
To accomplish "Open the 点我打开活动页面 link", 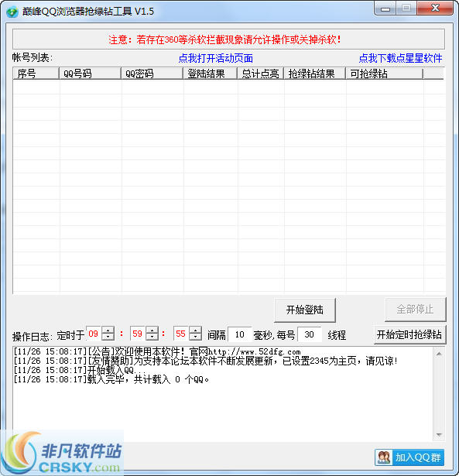I will point(215,58).
